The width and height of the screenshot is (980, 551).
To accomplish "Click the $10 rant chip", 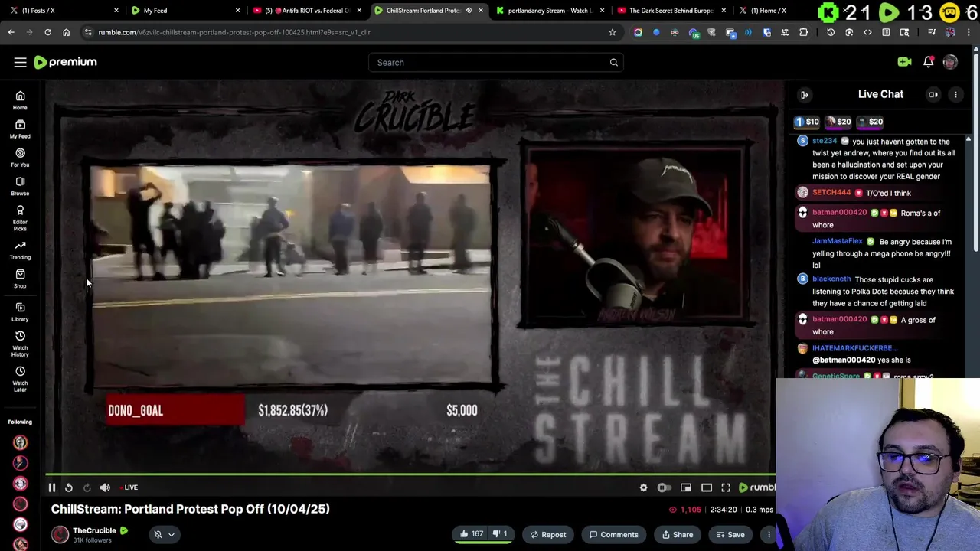I will point(807,122).
